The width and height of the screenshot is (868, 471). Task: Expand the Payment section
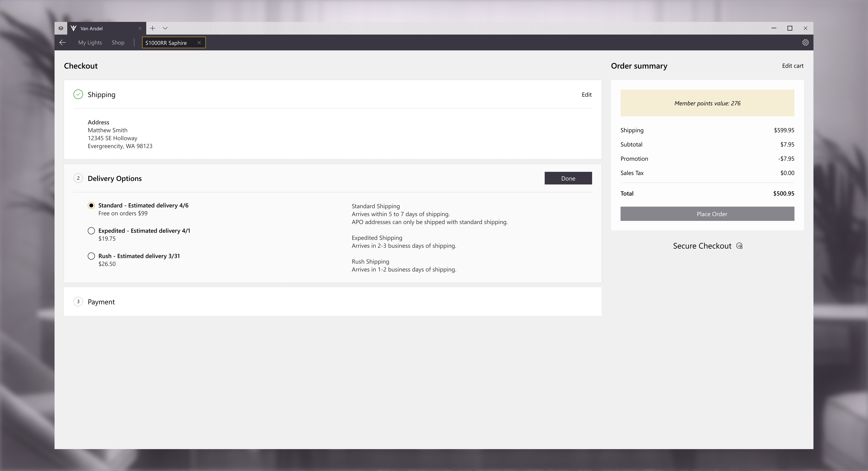click(333, 301)
